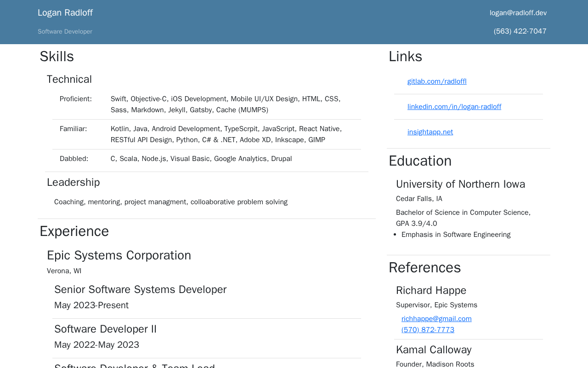The height and width of the screenshot is (368, 588).
Task: Click the (570) 872-7773 phone link
Action: [427, 330]
